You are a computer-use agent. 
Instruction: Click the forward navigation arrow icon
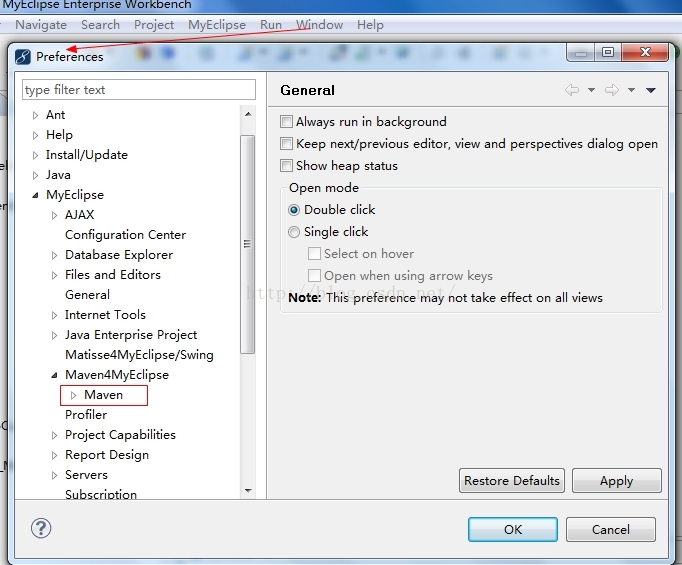(612, 90)
